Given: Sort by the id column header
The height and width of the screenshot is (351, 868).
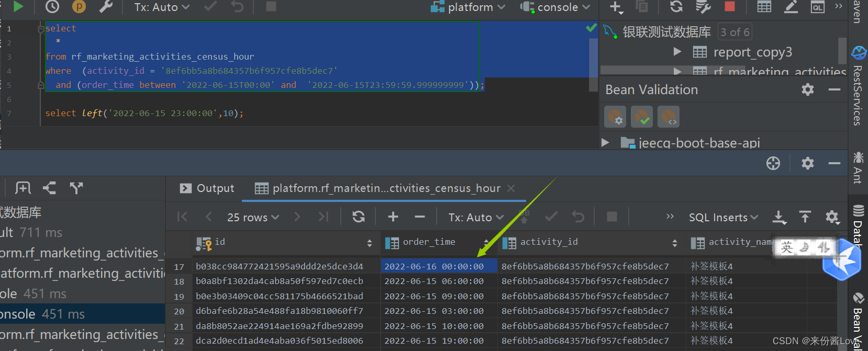Looking at the screenshot, I should click(x=285, y=242).
